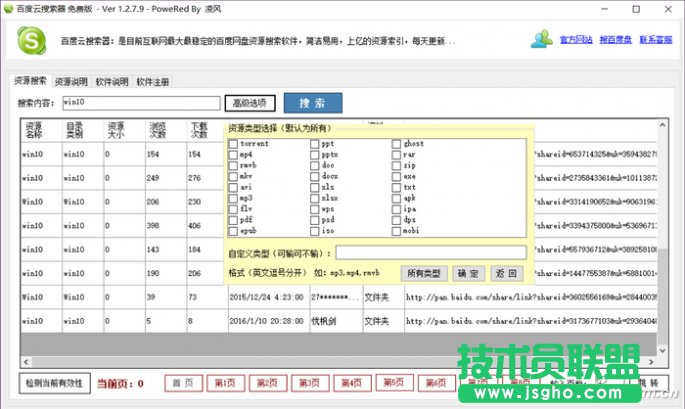
Task: Click the results table scroll up arrow
Action: click(x=662, y=125)
